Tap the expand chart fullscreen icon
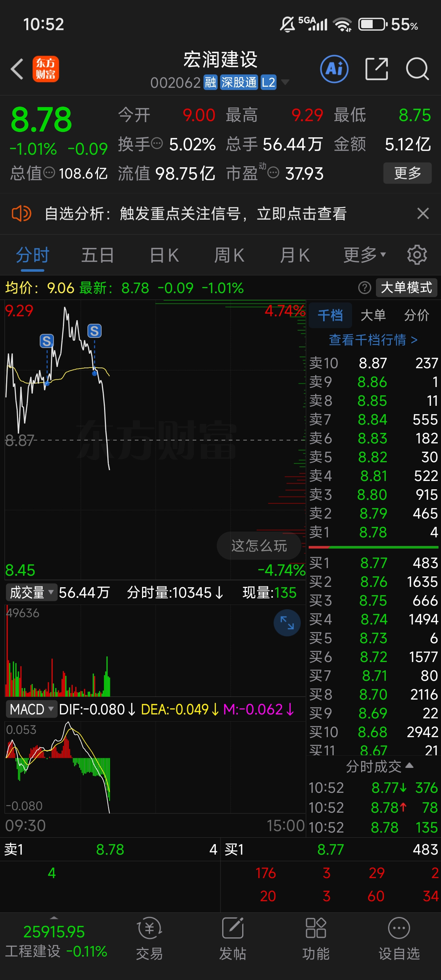Screen dimensions: 441x980 (287, 623)
